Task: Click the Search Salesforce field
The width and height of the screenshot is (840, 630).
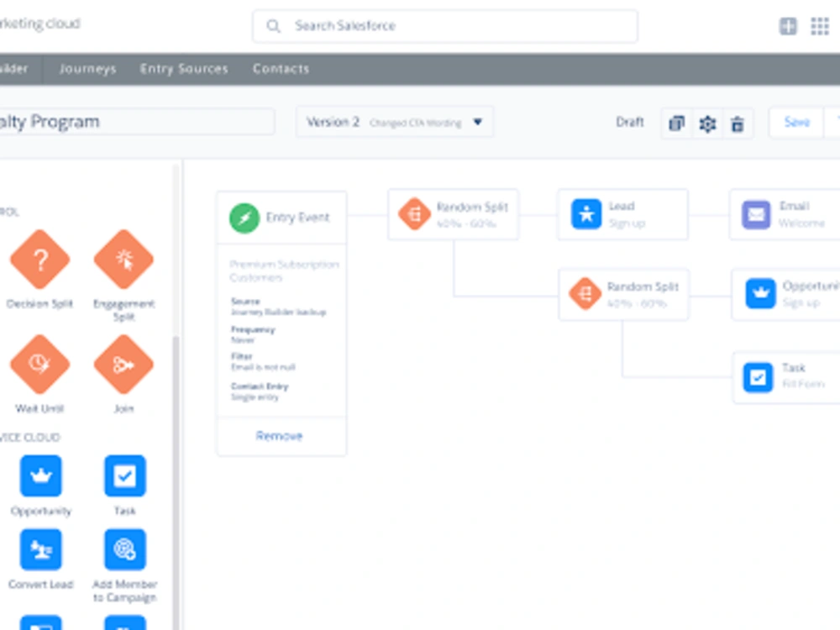Action: click(x=445, y=26)
